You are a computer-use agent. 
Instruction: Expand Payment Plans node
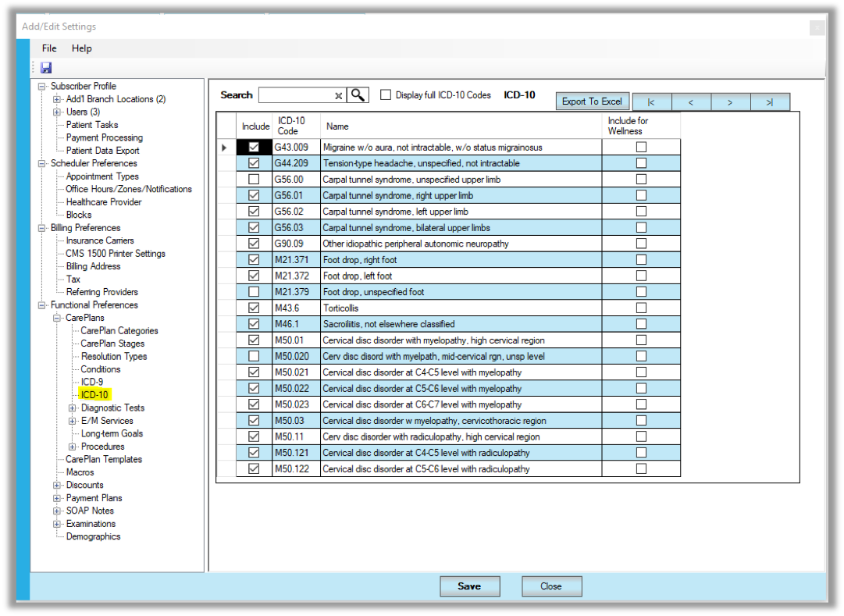56,498
